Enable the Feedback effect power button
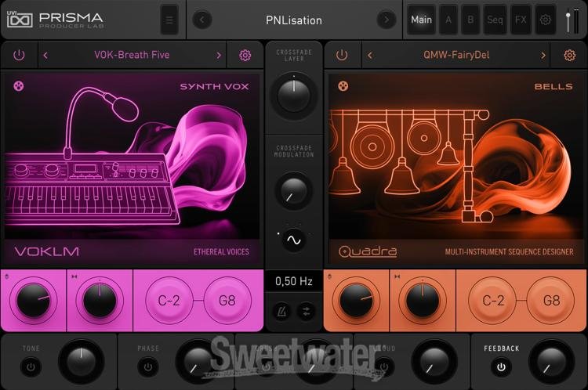 click(x=500, y=367)
